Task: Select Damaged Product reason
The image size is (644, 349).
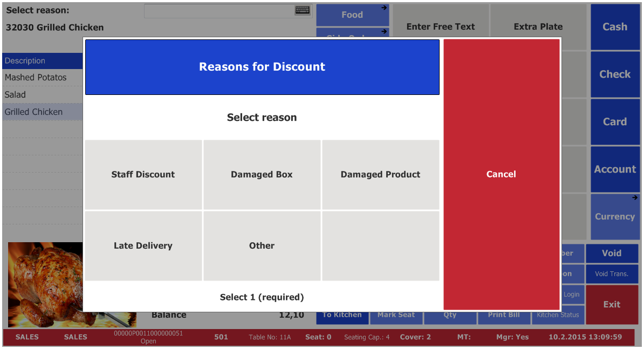Action: pyautogui.click(x=380, y=175)
